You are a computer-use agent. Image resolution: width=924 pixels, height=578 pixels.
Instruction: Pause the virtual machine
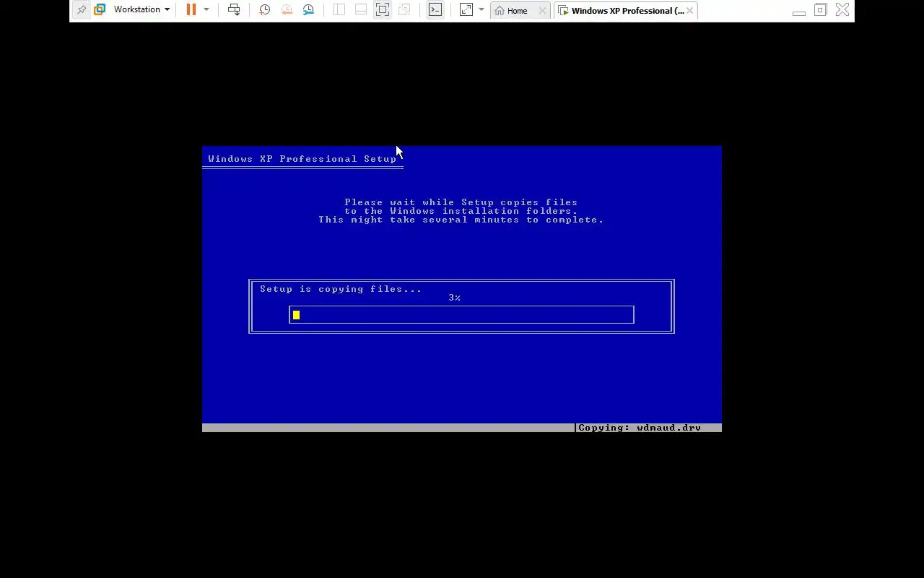191,10
